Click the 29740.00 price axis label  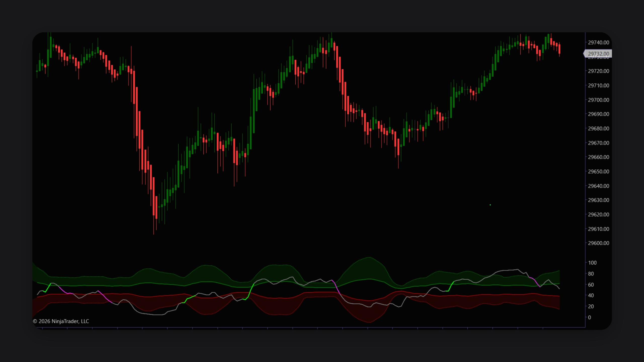pos(598,42)
